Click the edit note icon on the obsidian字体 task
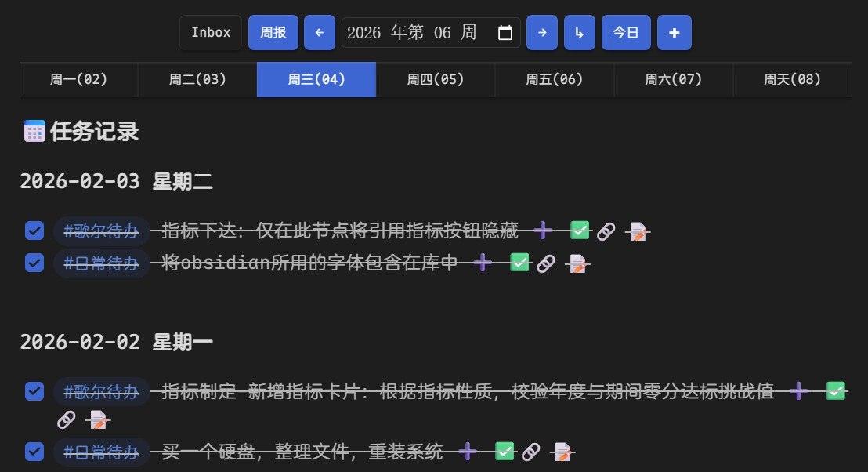868x472 pixels. click(x=578, y=263)
